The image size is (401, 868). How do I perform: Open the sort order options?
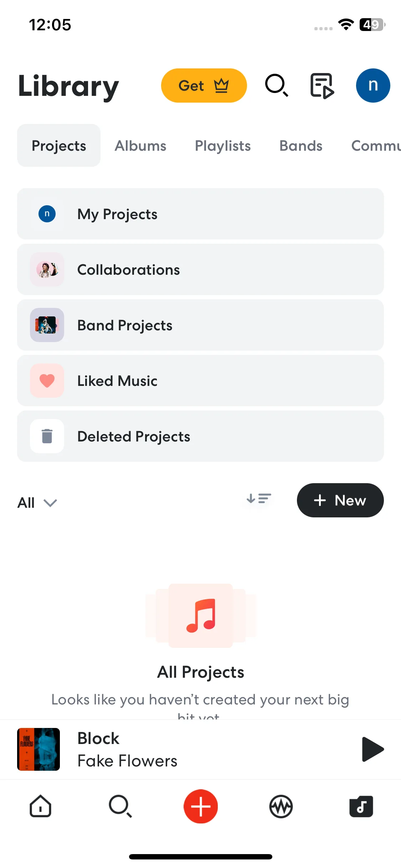pos(259,498)
